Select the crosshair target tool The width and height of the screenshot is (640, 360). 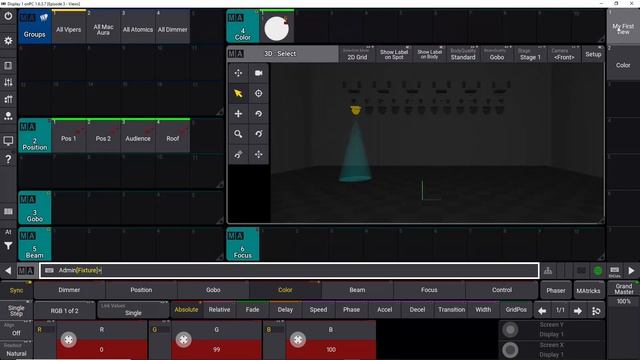tap(258, 93)
